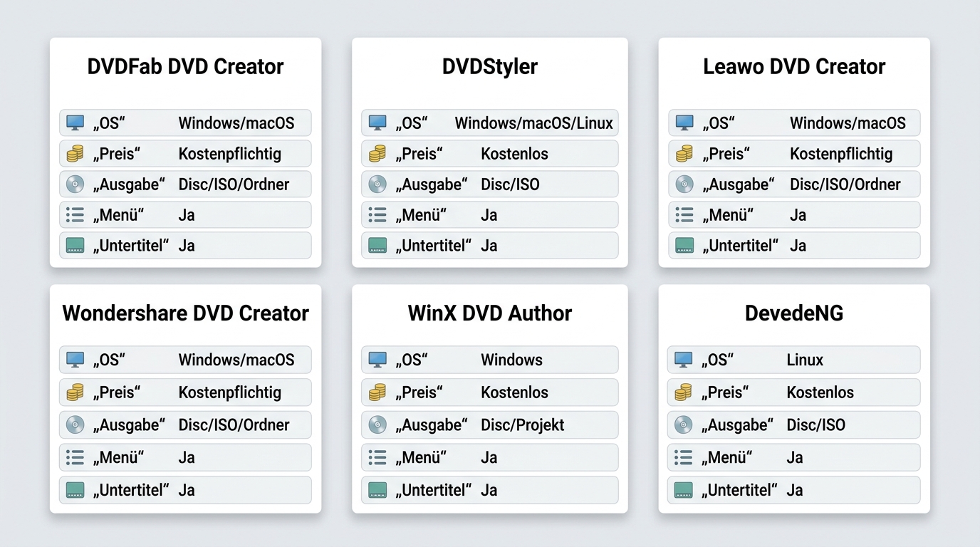Click the Disc/Projekt value in WinX DVD Author
Viewport: 980px width, 547px height.
coord(523,425)
